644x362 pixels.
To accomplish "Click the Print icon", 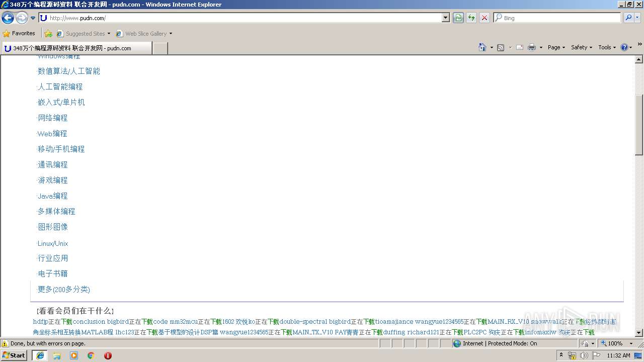I will pos(532,47).
